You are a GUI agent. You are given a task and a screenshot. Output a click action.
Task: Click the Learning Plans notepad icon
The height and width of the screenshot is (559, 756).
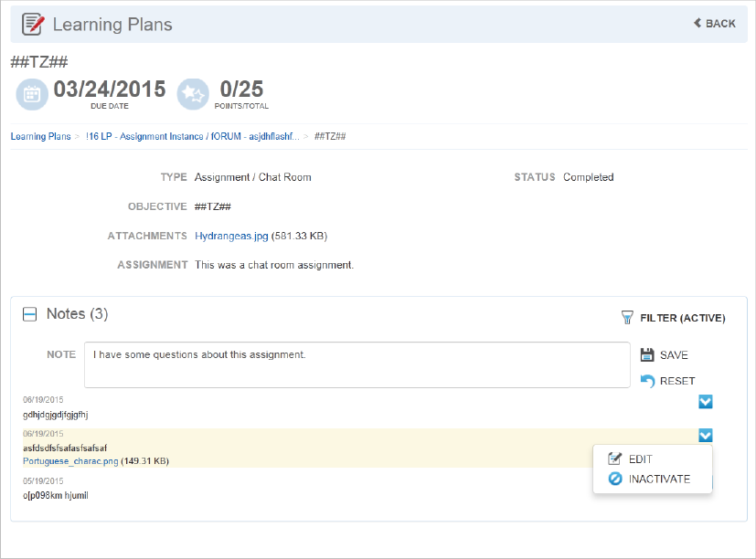(x=33, y=24)
